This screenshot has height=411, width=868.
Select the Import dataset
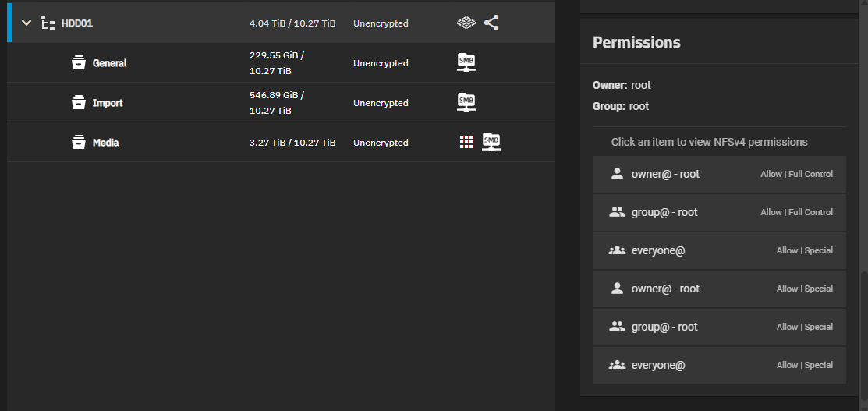pos(282,102)
